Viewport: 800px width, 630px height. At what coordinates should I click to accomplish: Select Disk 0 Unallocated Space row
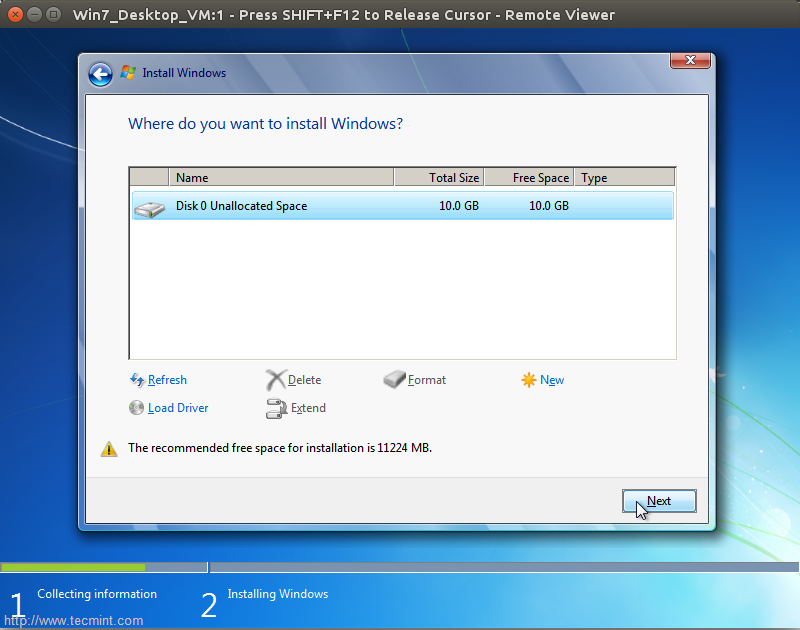400,206
